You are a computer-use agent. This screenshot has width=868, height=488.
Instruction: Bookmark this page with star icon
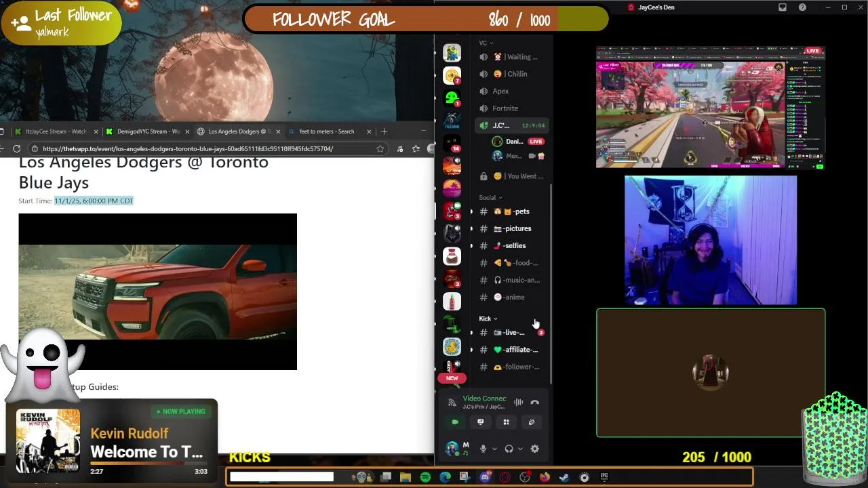[x=380, y=148]
